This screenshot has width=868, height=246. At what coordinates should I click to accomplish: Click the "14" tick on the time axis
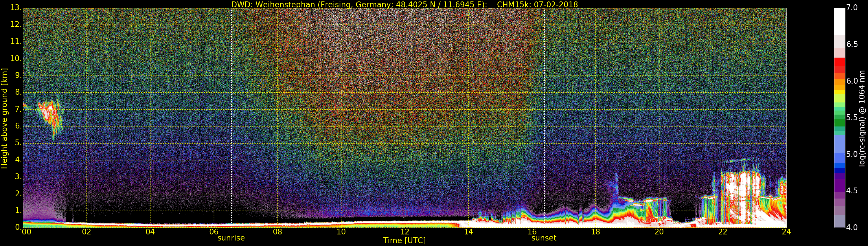pos(468,232)
